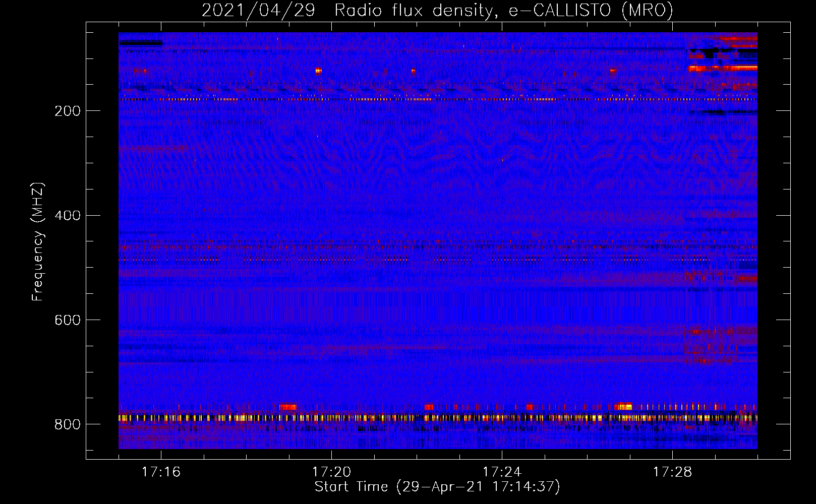Click inside the radio spectrogram plot

[x=438, y=241]
